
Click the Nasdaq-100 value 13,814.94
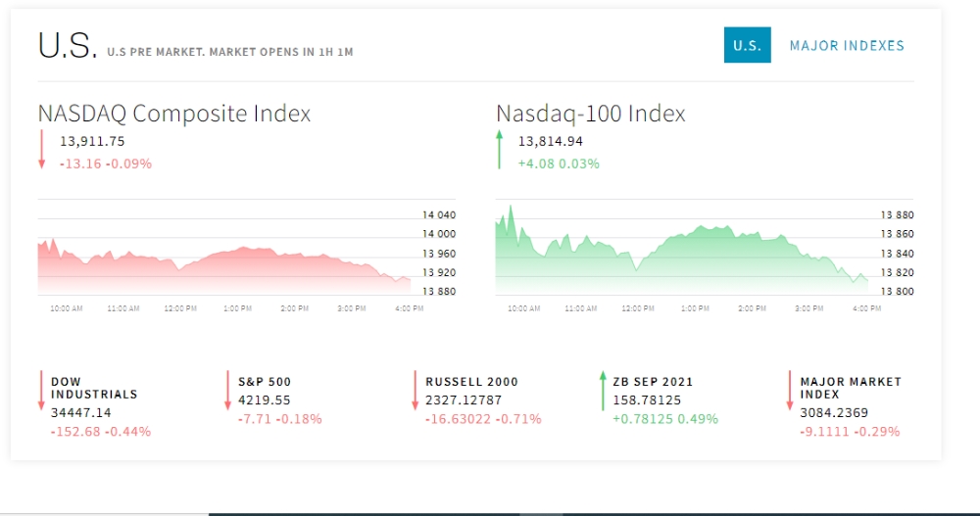[x=551, y=141]
